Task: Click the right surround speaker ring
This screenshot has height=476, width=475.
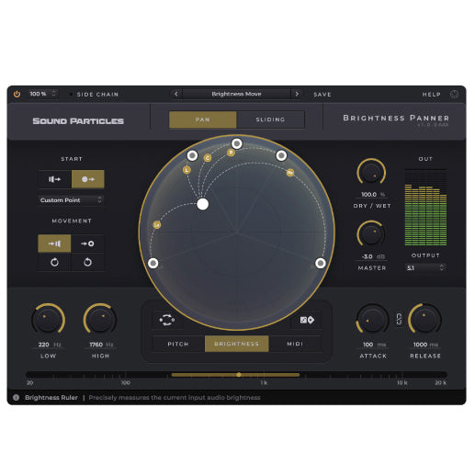Action: (x=321, y=263)
